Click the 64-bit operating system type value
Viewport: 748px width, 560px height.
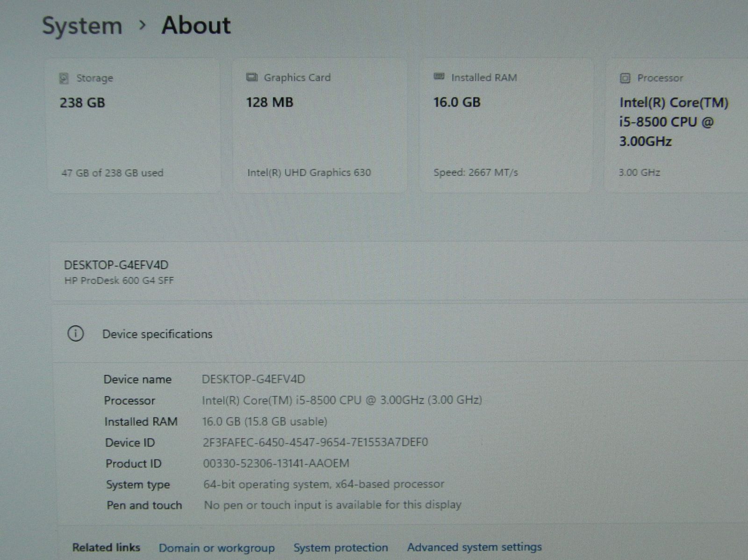point(324,484)
